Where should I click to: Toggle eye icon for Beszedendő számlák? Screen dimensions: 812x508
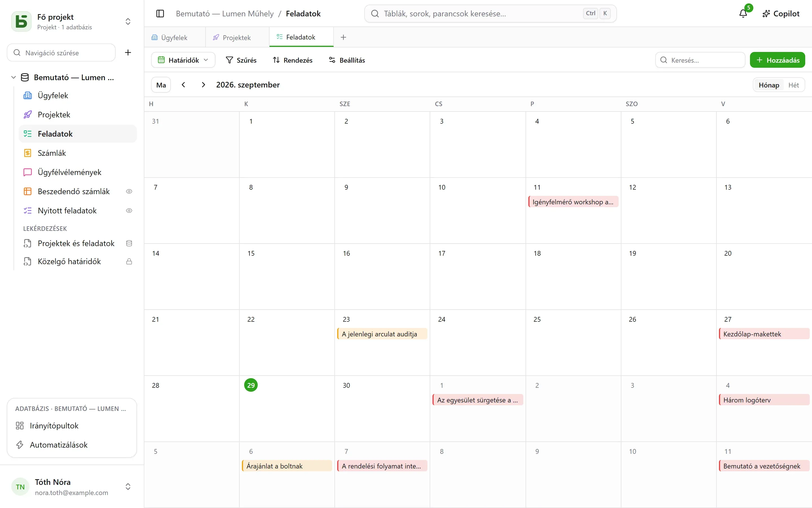[x=129, y=191]
